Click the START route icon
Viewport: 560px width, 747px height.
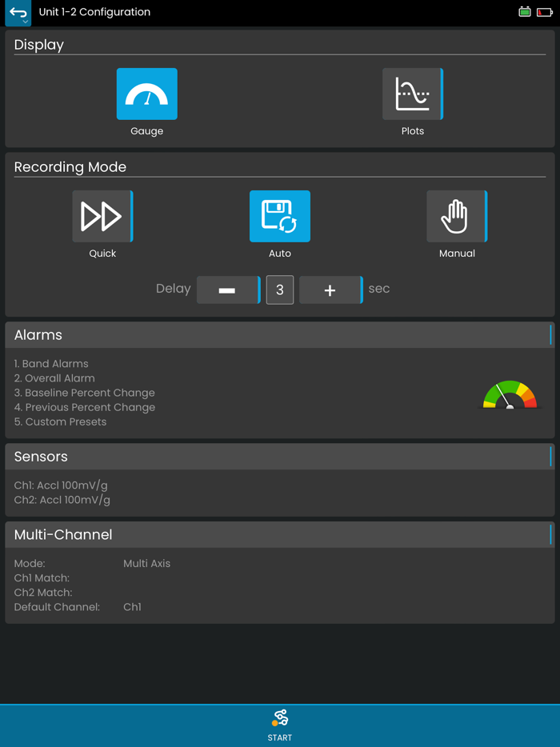pos(280,717)
